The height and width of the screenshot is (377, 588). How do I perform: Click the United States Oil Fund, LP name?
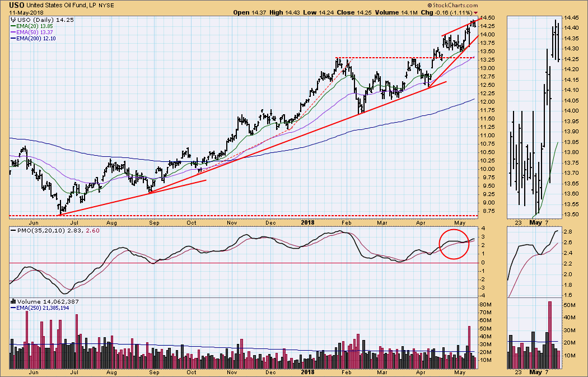tap(62, 6)
